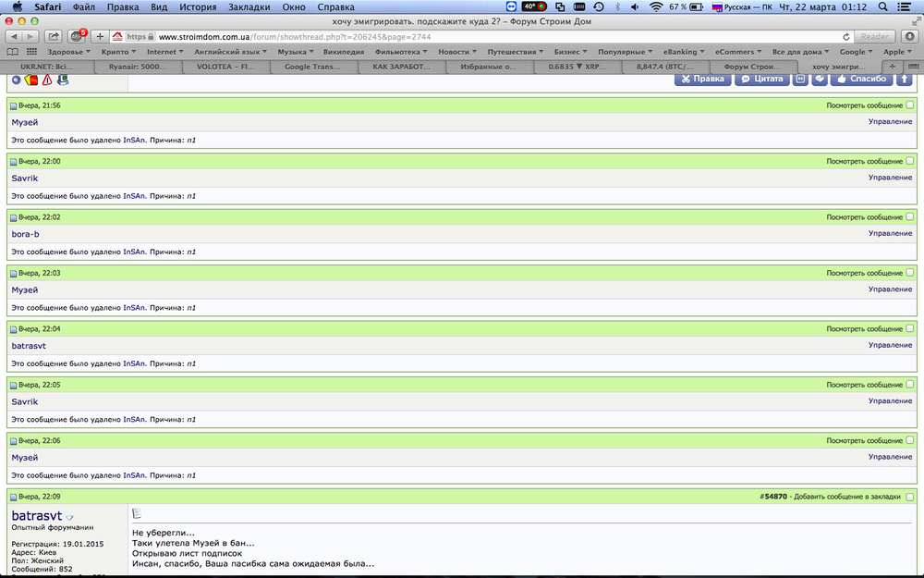Tick the checkbox for the 21:56 Музей post
Viewport: 924px width, 578px height.
tap(910, 105)
